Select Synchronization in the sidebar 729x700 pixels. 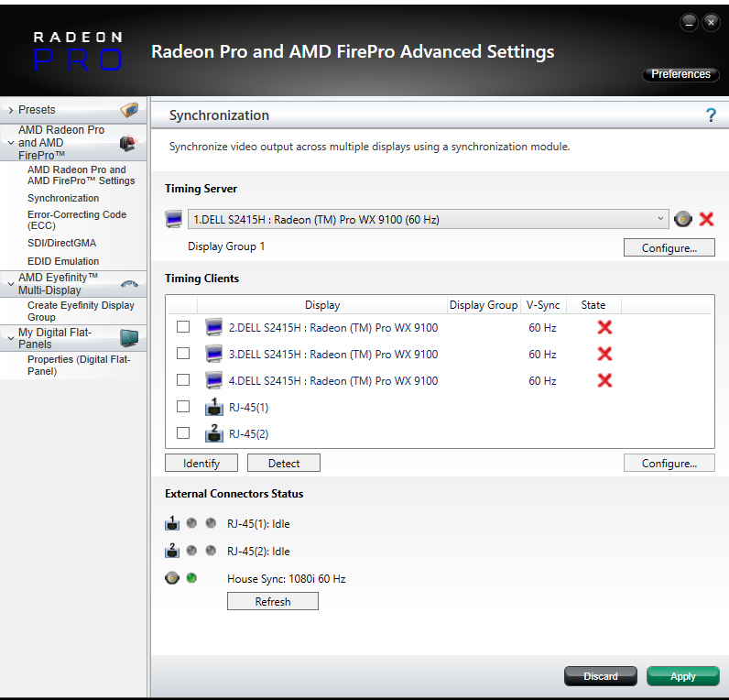pyautogui.click(x=63, y=198)
